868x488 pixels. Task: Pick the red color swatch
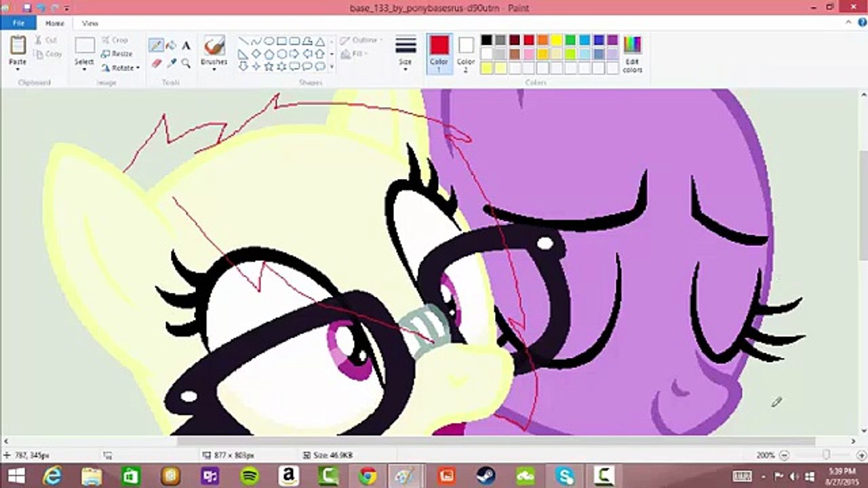coord(528,40)
